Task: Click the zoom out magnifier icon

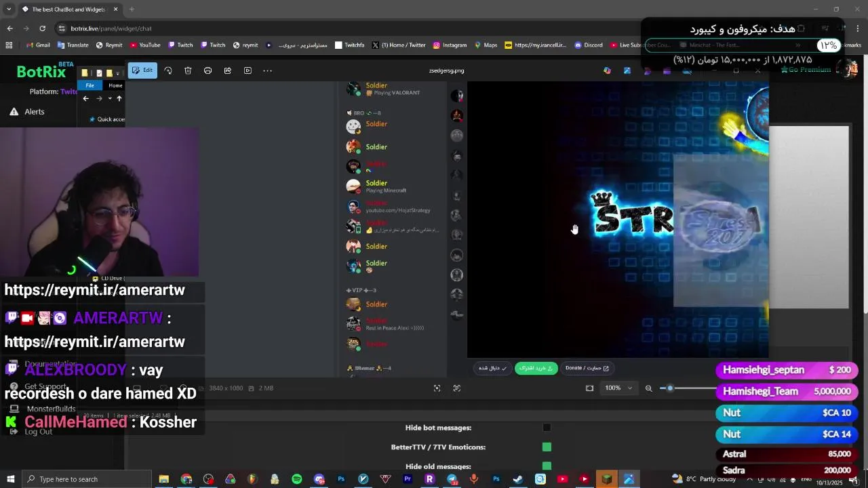Action: point(648,388)
